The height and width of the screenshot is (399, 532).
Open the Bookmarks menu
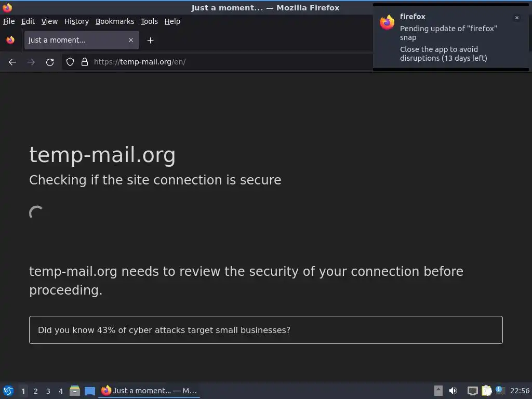pyautogui.click(x=115, y=21)
